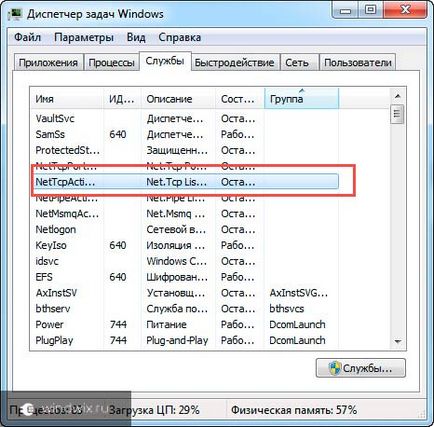Sort by the Группа column header
The height and width of the screenshot is (427, 434).
(301, 99)
